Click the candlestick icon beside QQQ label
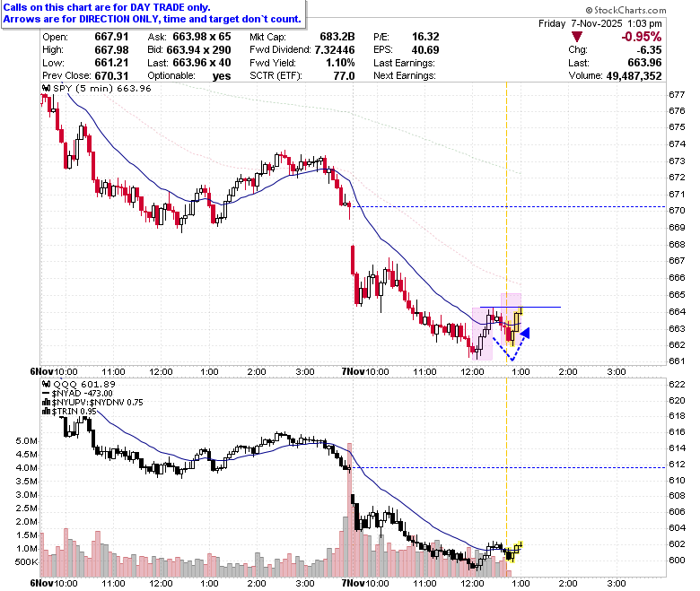The height and width of the screenshot is (591, 700). (x=47, y=384)
